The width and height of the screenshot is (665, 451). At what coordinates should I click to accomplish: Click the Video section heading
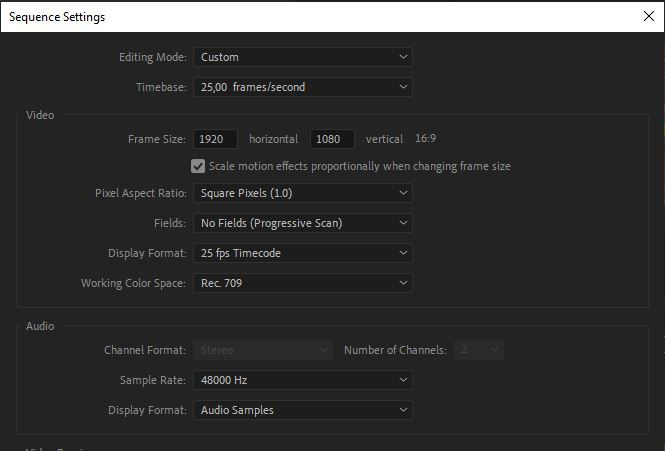(x=40, y=115)
